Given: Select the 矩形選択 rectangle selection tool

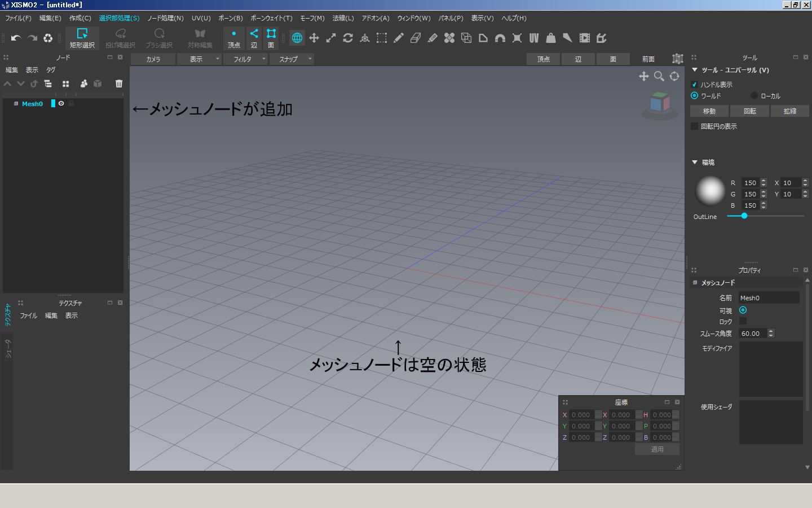Looking at the screenshot, I should [x=82, y=38].
